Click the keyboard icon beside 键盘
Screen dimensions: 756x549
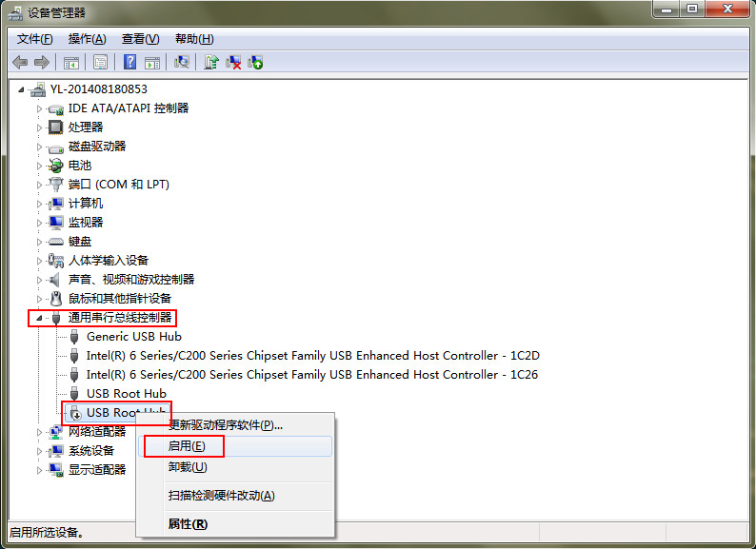56,242
